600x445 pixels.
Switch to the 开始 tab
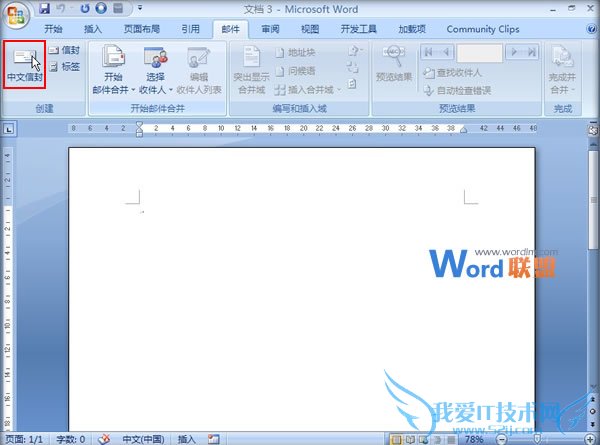click(x=53, y=29)
